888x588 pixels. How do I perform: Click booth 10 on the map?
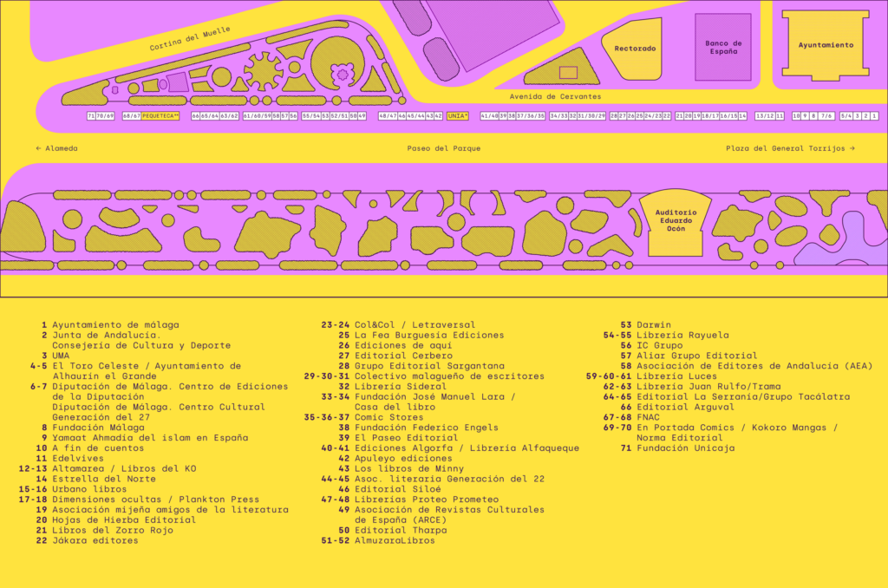pyautogui.click(x=796, y=116)
